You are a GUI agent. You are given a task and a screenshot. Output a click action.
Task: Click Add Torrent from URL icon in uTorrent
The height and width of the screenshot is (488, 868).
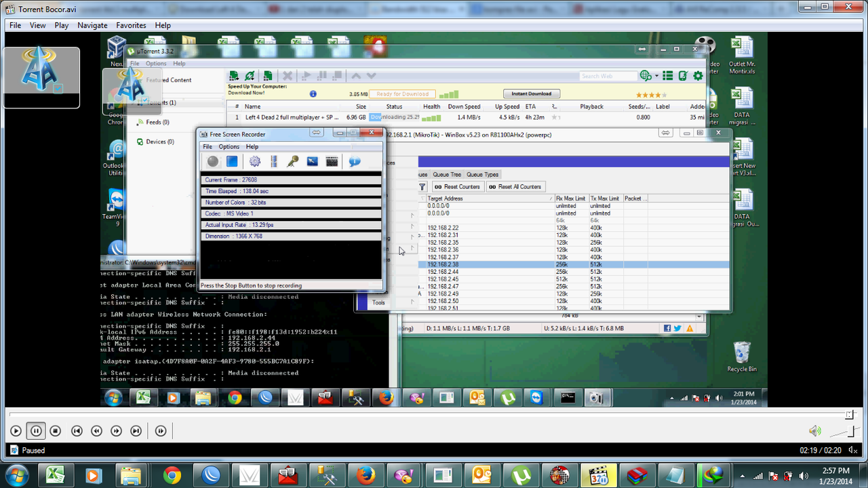tap(250, 76)
